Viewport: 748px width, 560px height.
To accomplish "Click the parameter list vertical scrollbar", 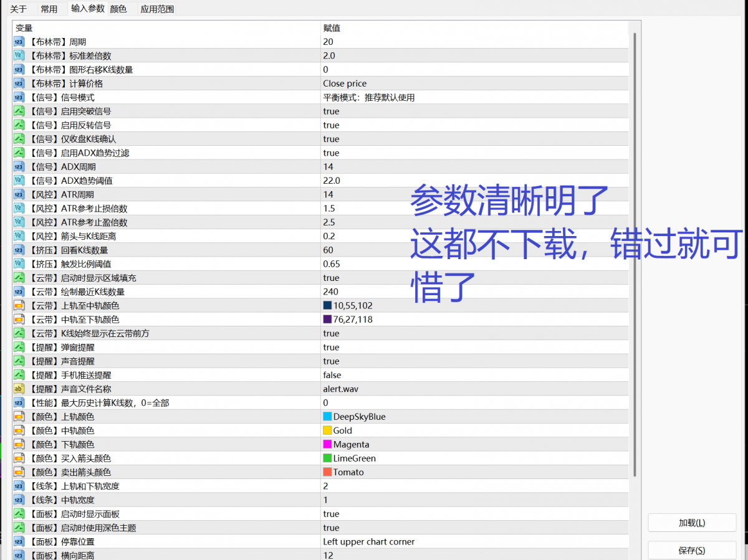I will click(x=635, y=255).
